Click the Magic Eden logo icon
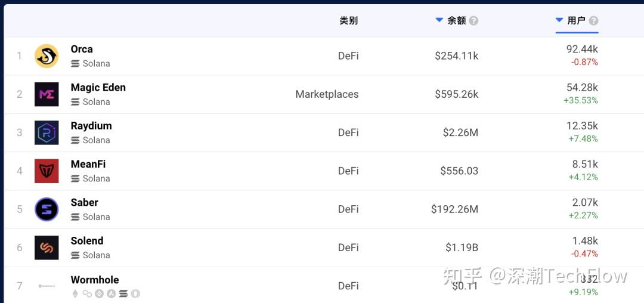Screen dimensions: 644x303 pyautogui.click(x=47, y=94)
